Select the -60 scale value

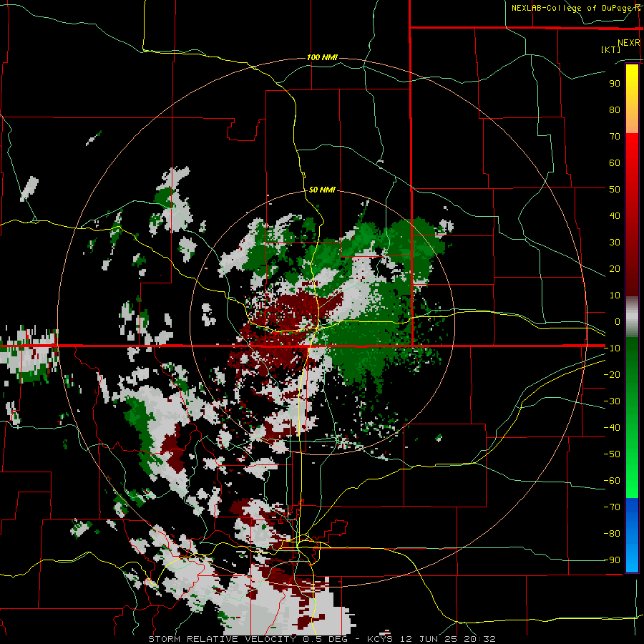[x=612, y=481]
